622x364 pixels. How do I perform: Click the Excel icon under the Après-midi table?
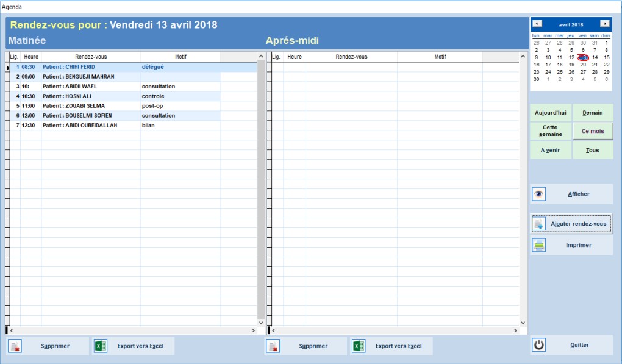(359, 346)
